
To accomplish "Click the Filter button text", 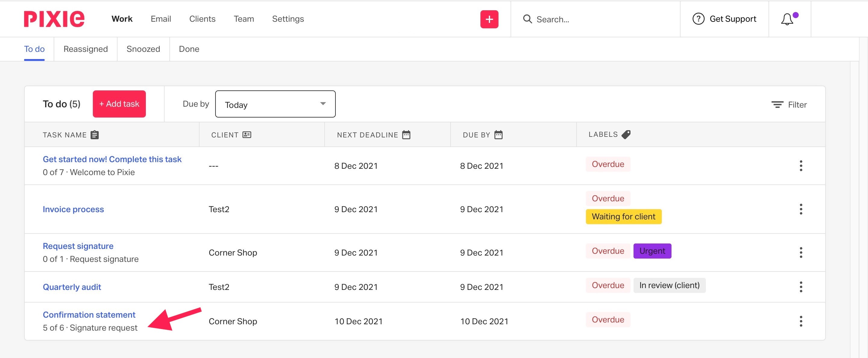I will pyautogui.click(x=797, y=105).
